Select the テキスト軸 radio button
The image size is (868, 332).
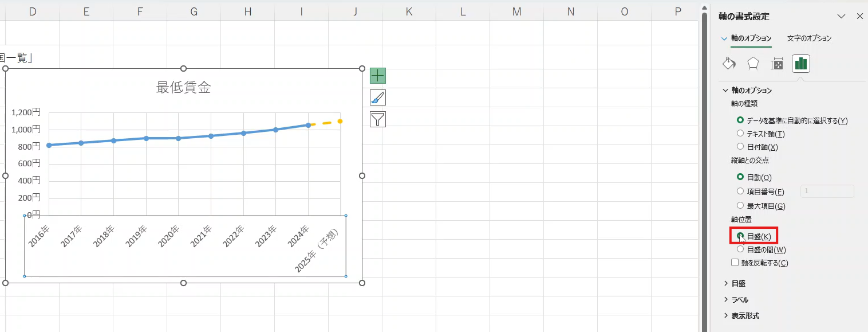[x=740, y=134]
